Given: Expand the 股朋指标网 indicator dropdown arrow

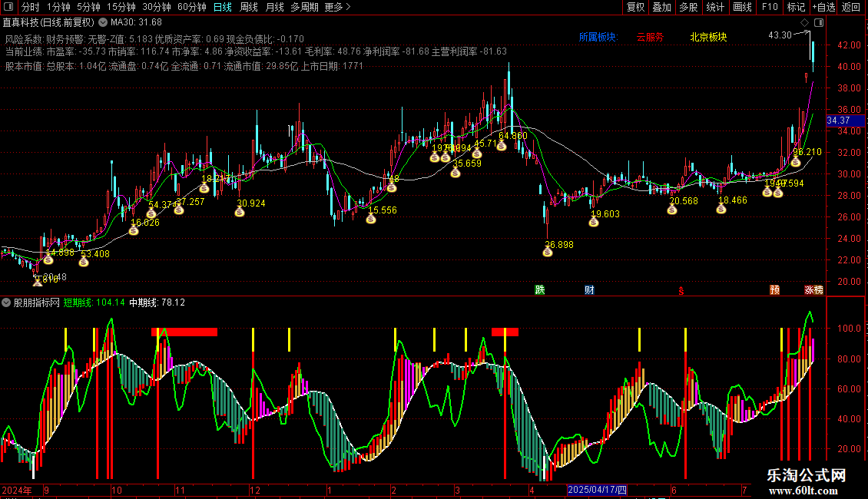Looking at the screenshot, I should click(6, 302).
